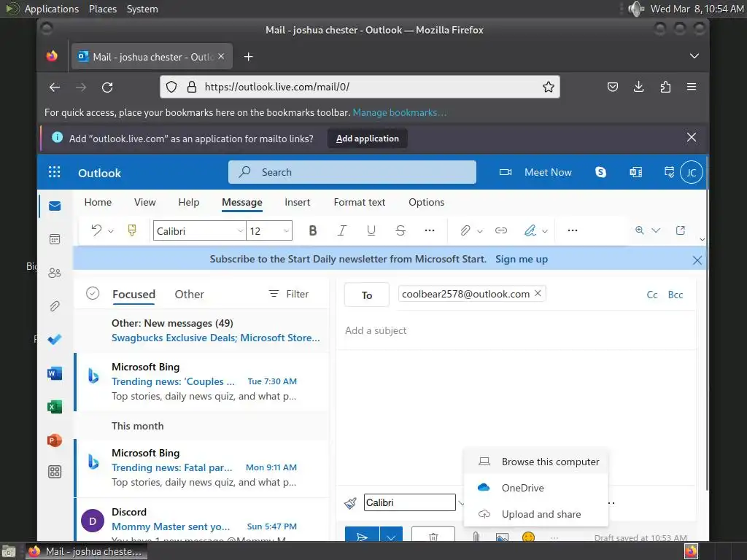
Task: Expand the Attach file dropdown arrow in ribbon
Action: 480,231
